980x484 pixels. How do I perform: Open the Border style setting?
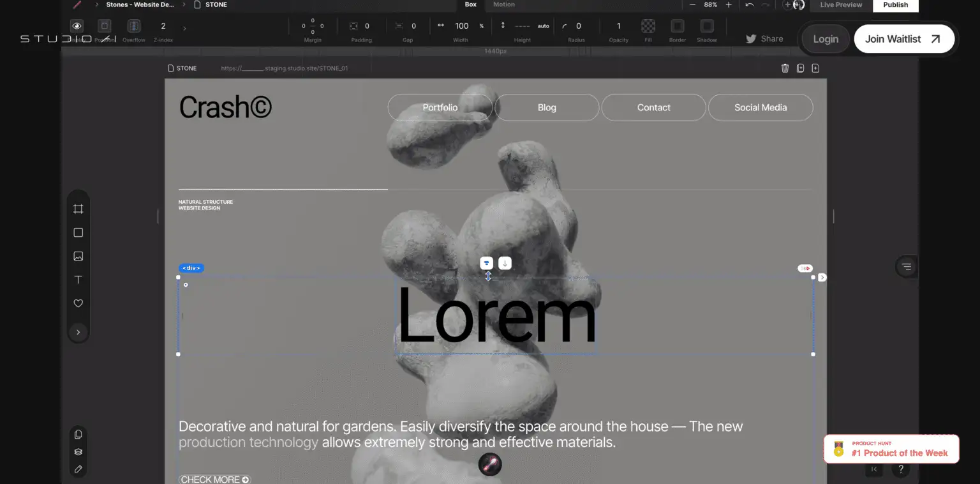click(x=678, y=26)
